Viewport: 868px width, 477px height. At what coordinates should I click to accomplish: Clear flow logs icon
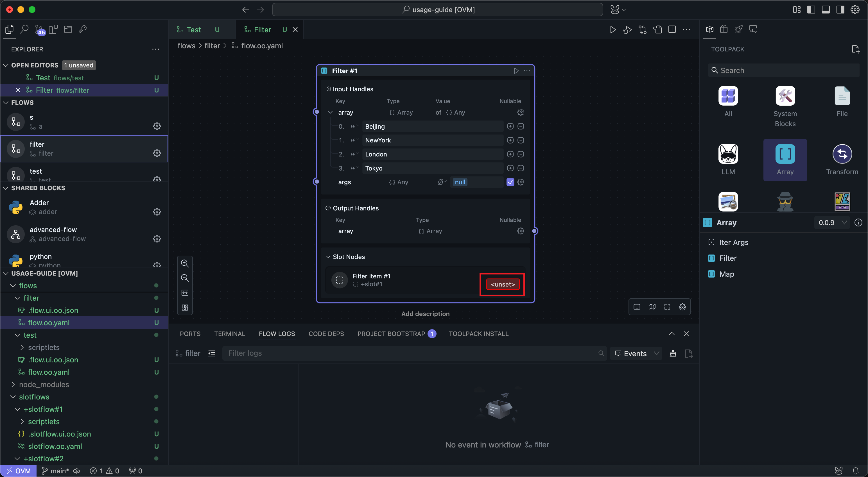[673, 353]
